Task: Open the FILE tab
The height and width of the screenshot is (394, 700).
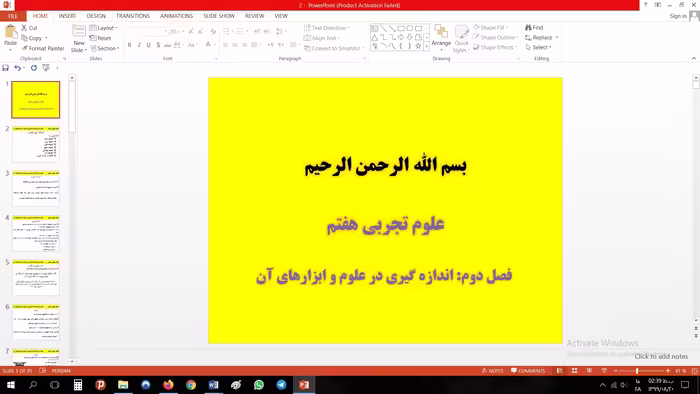Action: 12,16
